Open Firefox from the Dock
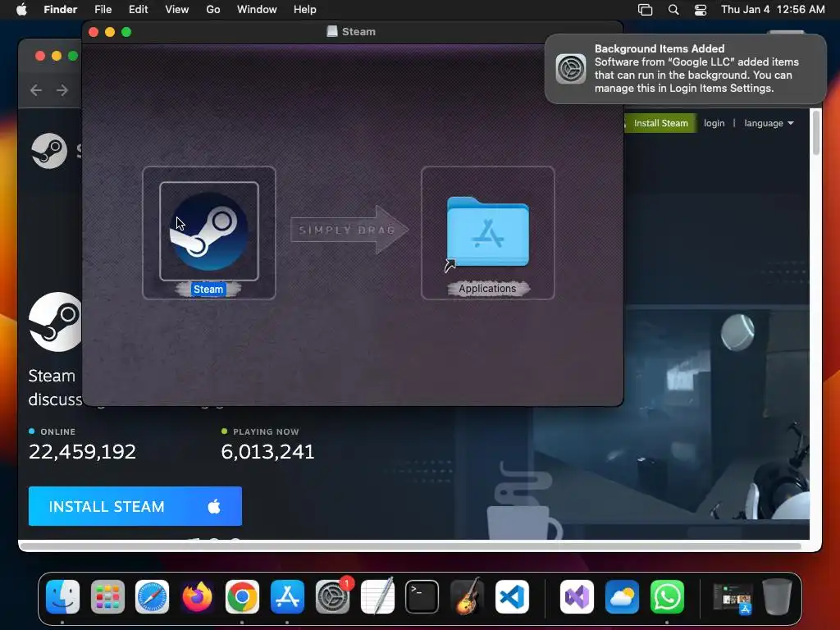 click(x=197, y=597)
